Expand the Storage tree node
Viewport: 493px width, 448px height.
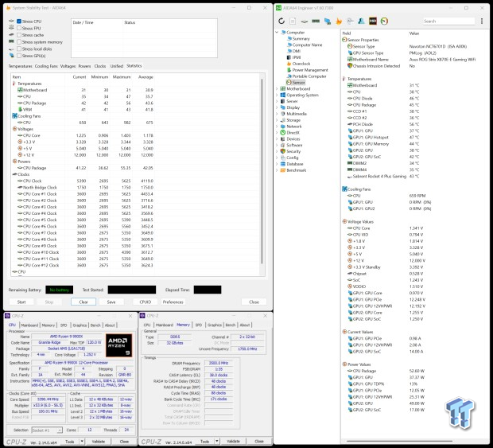pyautogui.click(x=277, y=120)
